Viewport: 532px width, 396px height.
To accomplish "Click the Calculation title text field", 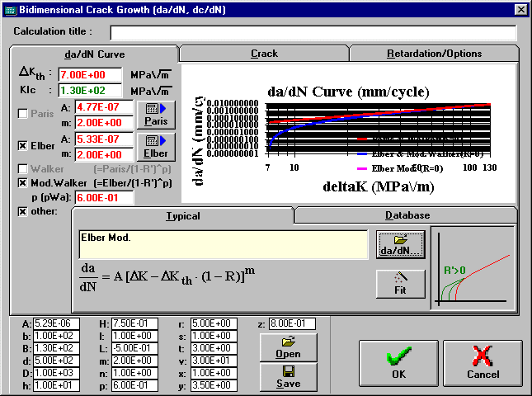I will [x=313, y=32].
